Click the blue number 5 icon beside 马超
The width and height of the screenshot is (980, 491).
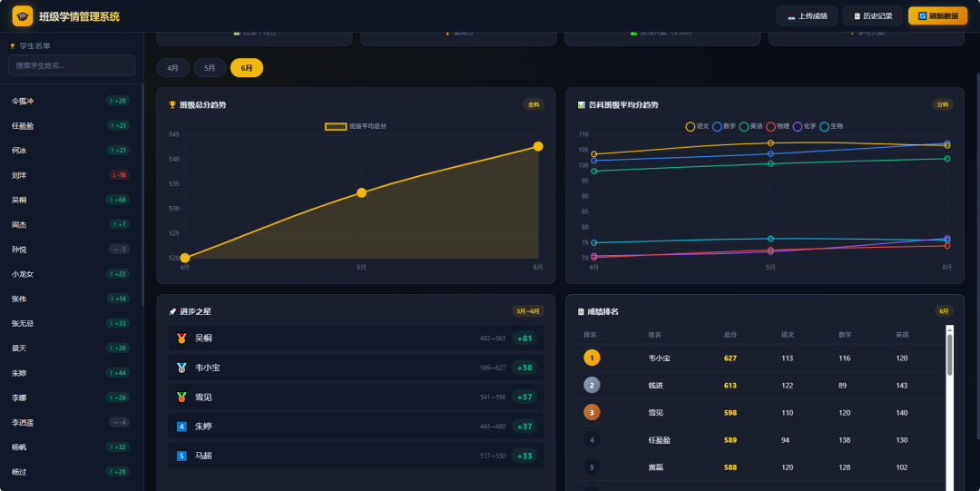coord(181,456)
